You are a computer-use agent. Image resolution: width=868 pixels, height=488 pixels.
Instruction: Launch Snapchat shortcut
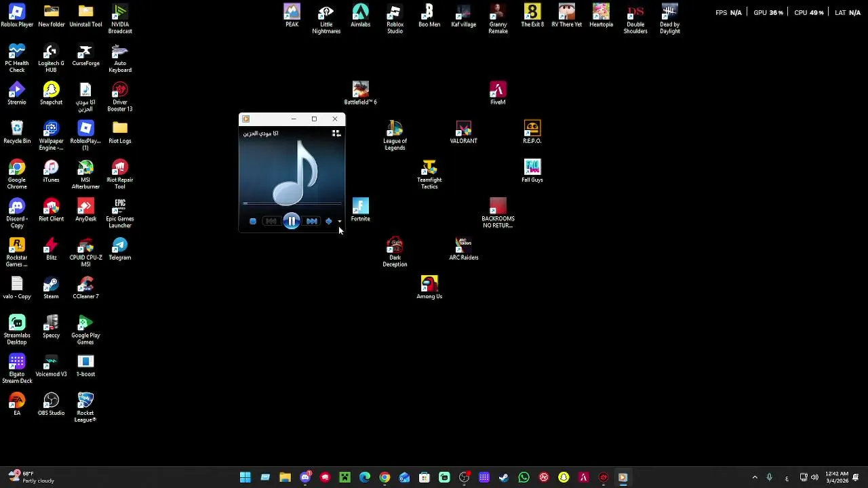click(x=52, y=94)
